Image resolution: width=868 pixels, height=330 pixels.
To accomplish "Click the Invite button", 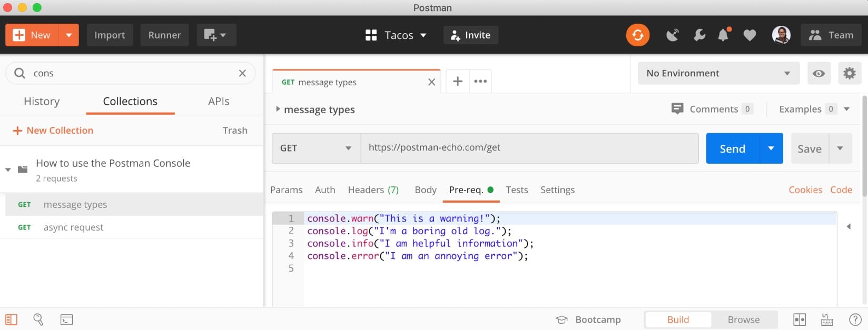I will coord(470,35).
